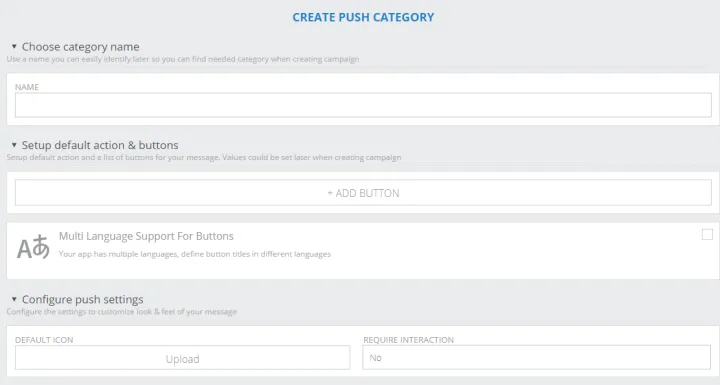Open the Require Interaction dropdown showing No

536,357
